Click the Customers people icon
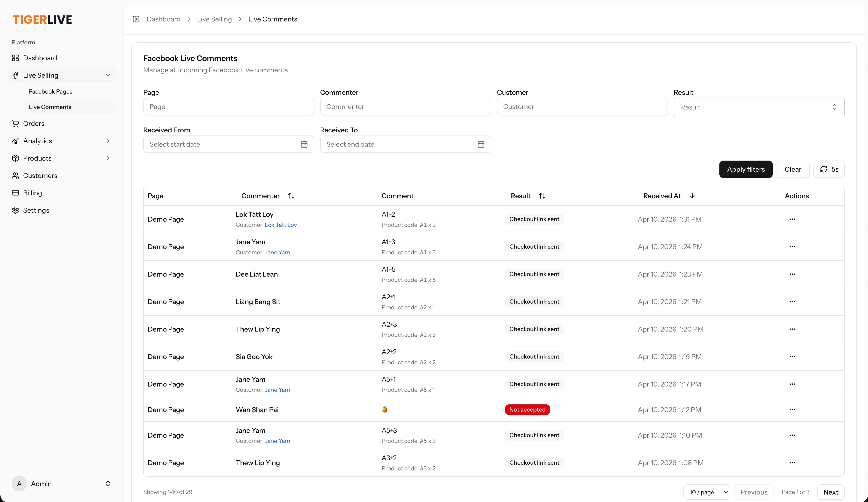Screen dimensions: 868x502 (15, 176)
